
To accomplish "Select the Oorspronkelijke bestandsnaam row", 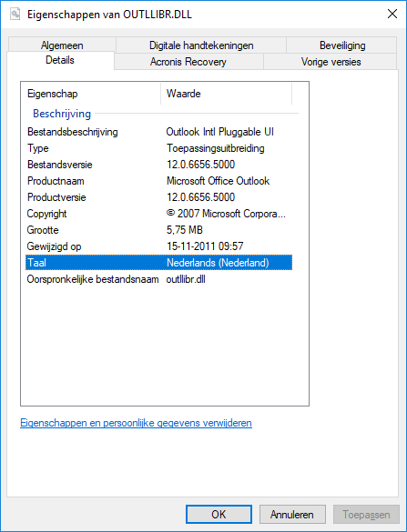I will click(159, 279).
